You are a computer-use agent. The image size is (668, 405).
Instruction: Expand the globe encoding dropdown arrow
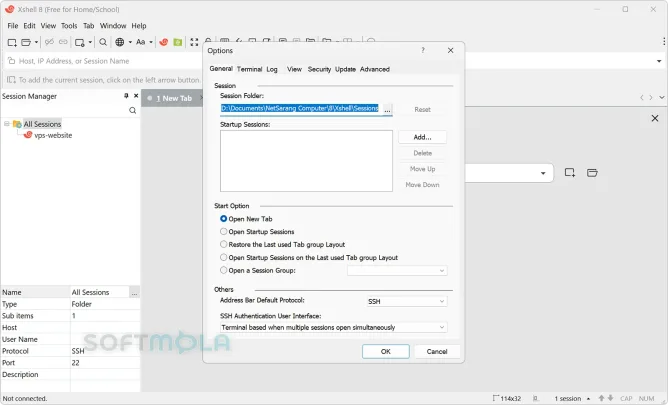pos(130,42)
